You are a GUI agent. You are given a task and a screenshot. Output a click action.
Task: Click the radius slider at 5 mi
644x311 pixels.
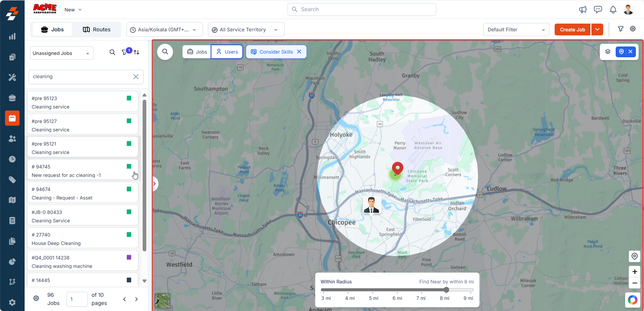tap(373, 290)
